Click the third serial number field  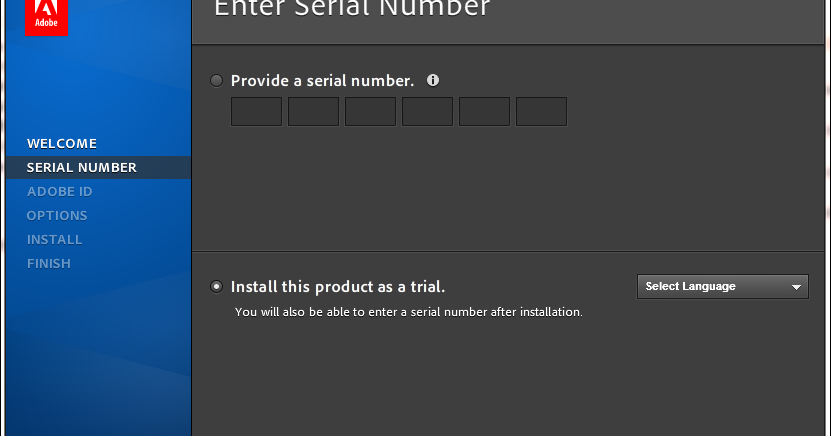[x=370, y=111]
